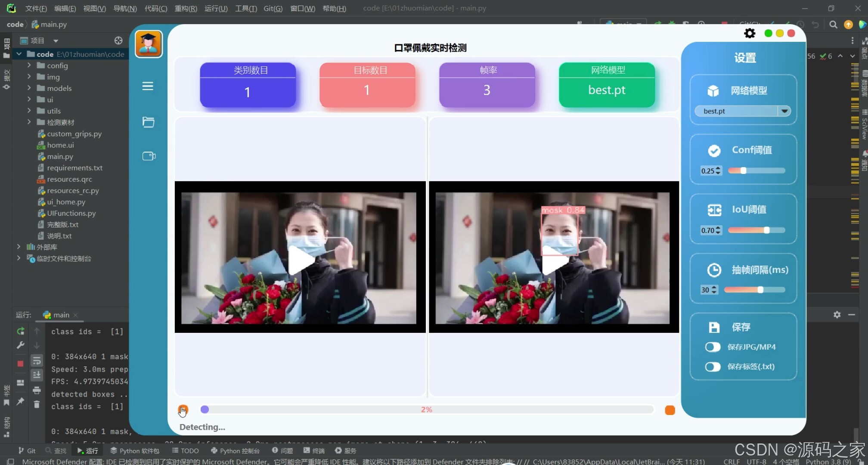Click the camera input icon

(149, 156)
